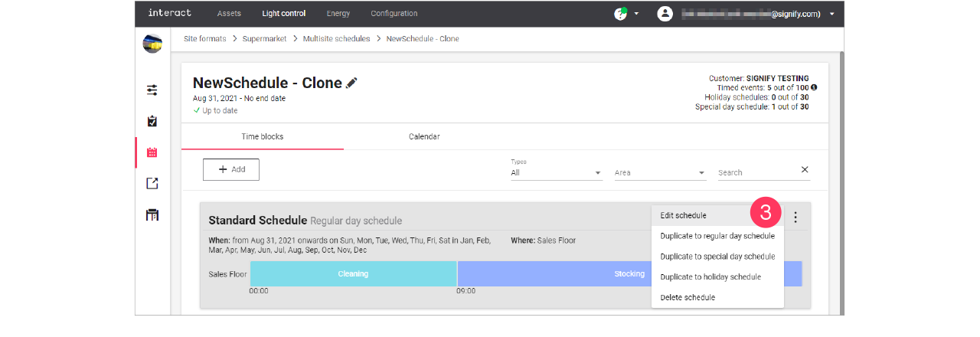Expand the user account dropdown arrow
The height and width of the screenshot is (337, 980).
tap(831, 14)
